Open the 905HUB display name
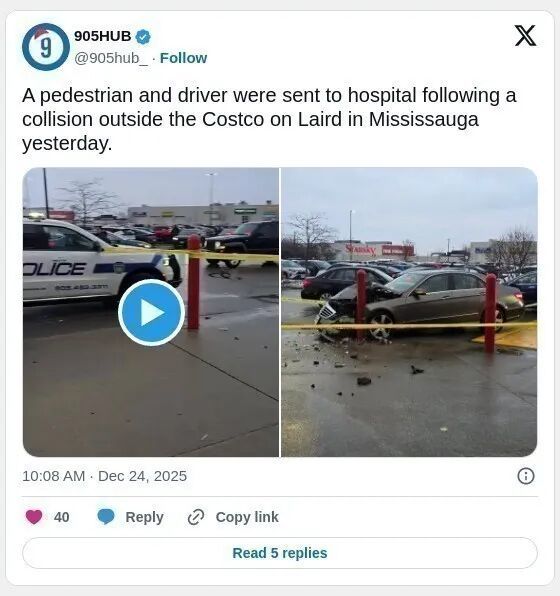560x596 pixels. pyautogui.click(x=103, y=36)
